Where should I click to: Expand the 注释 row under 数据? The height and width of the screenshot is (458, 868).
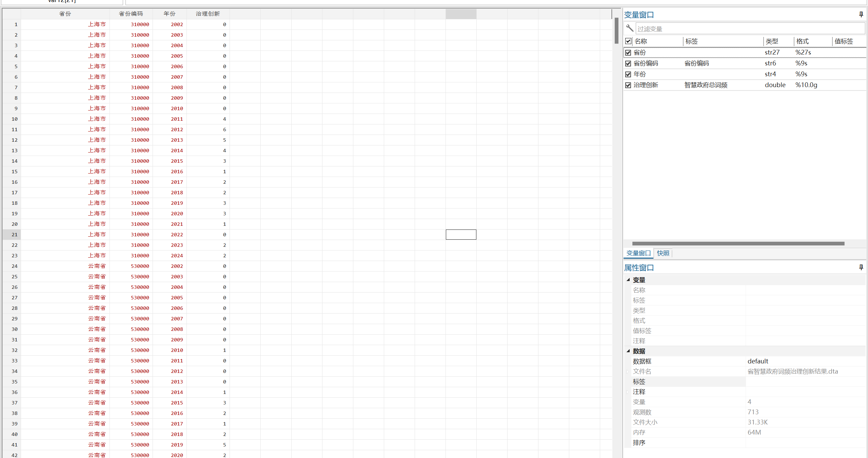tap(628, 392)
